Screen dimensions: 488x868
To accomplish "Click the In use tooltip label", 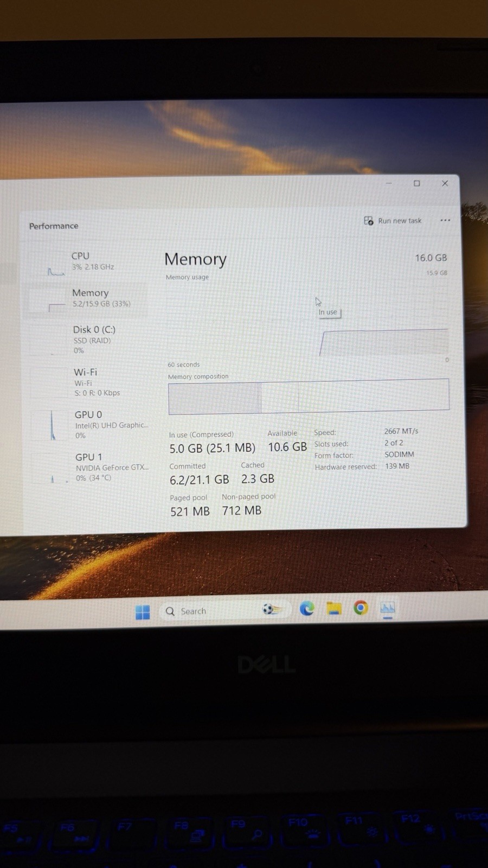I will tap(328, 312).
